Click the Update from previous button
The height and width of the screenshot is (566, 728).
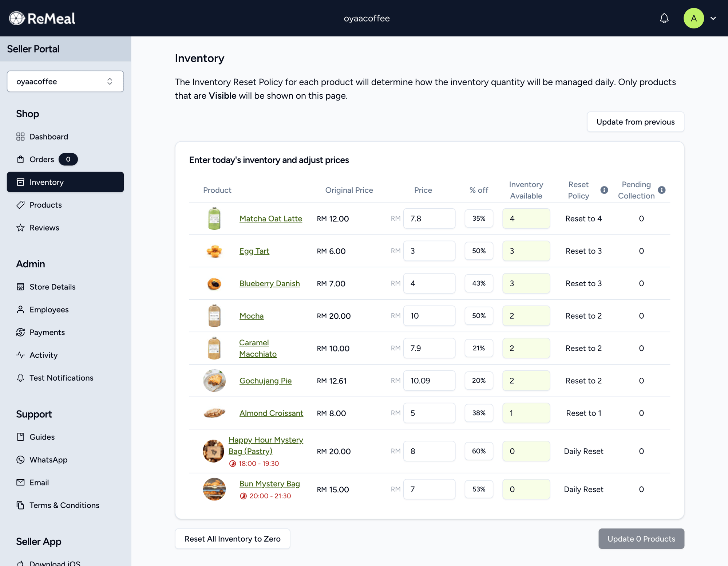(635, 122)
